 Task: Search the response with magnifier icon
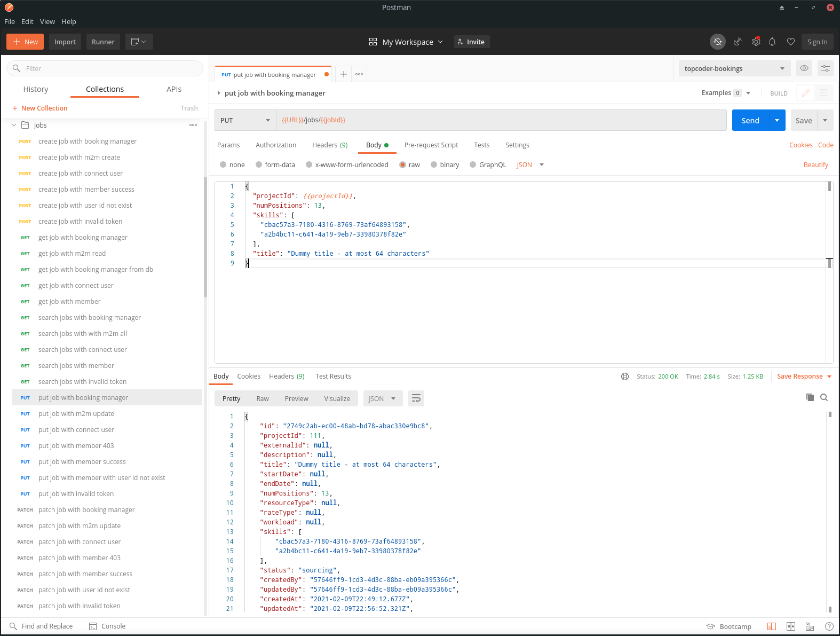pos(824,397)
